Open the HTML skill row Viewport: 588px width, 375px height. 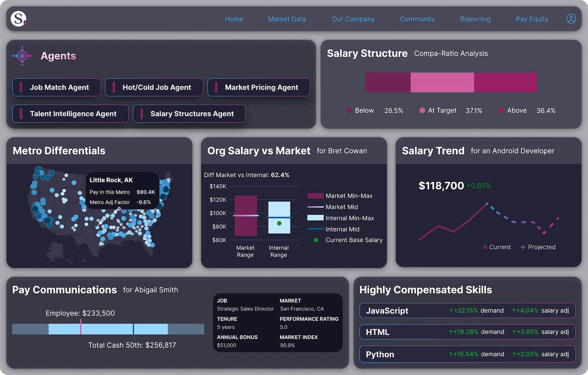tap(467, 332)
